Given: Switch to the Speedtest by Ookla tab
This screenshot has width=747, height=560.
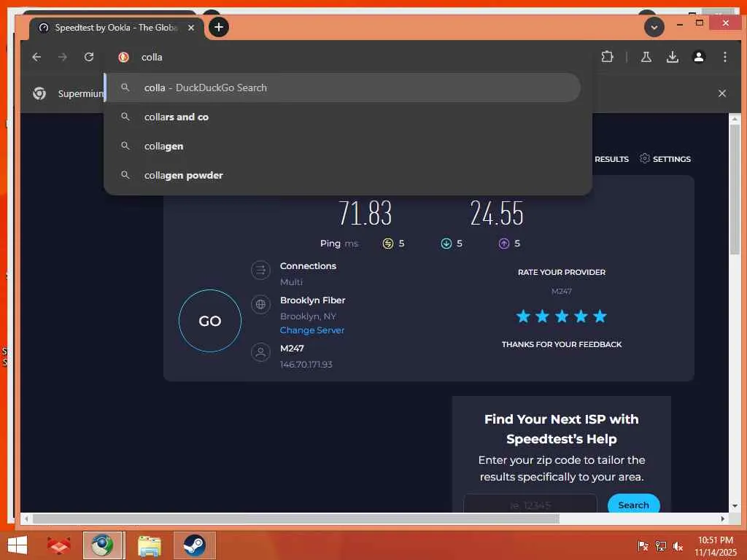Looking at the screenshot, I should [x=116, y=28].
